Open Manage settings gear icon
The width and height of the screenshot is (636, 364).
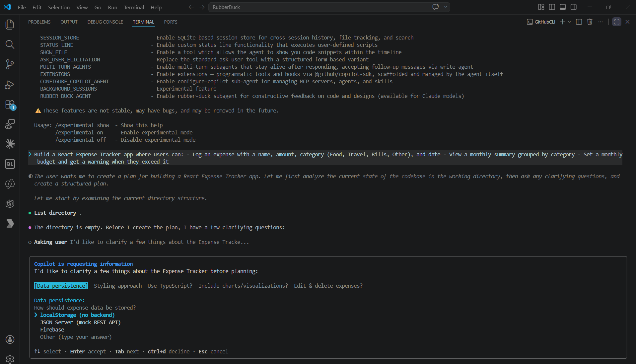(x=10, y=359)
